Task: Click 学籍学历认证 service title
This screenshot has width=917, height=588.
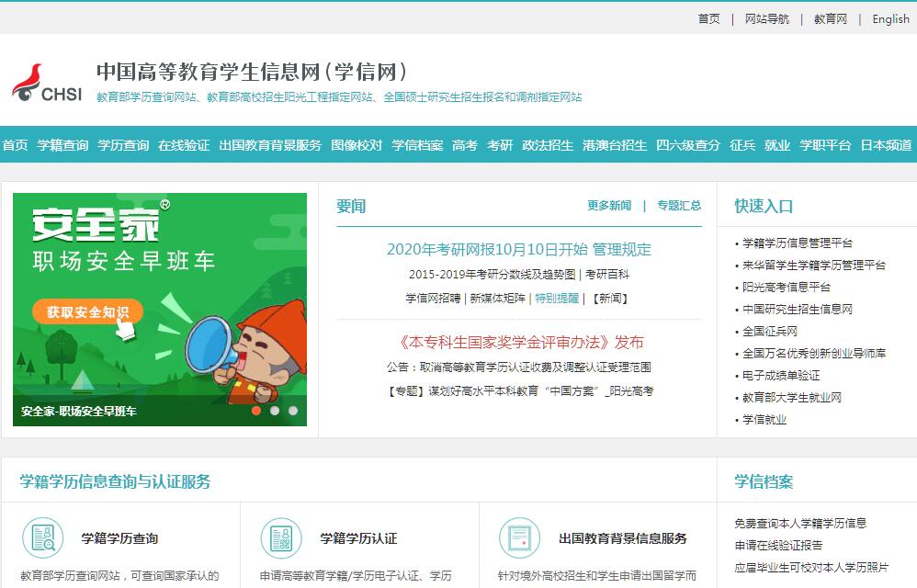Action: [358, 538]
